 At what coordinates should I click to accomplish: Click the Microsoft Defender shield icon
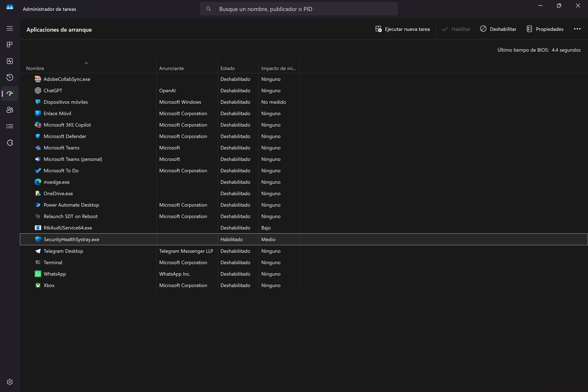[38, 136]
